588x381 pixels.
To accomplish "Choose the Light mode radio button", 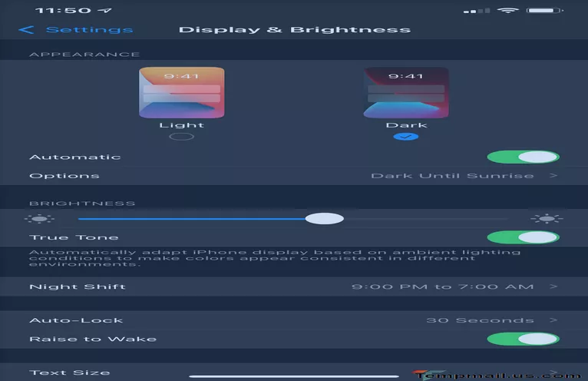I will point(182,137).
